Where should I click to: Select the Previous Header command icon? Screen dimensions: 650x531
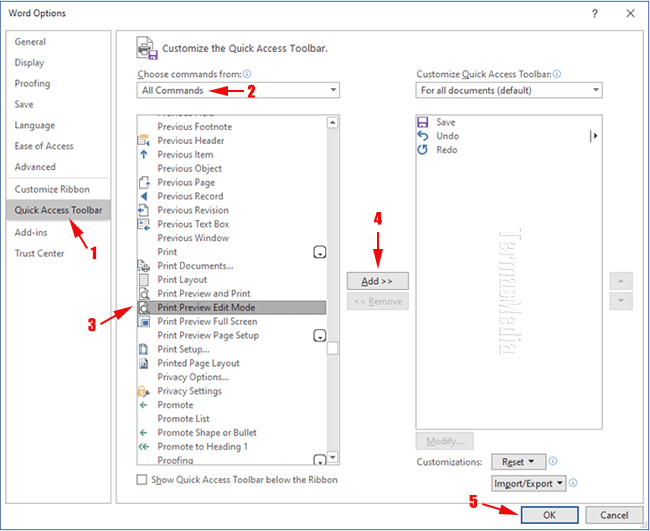pyautogui.click(x=143, y=141)
